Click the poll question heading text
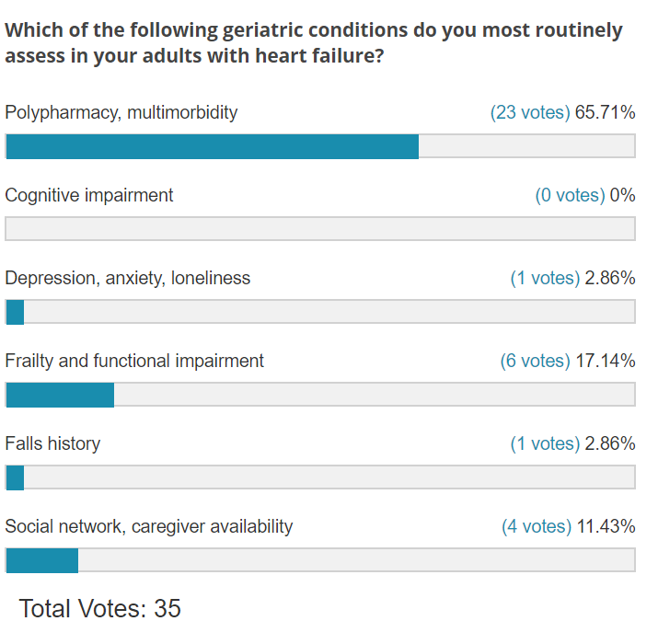The height and width of the screenshot is (644, 658). [313, 42]
